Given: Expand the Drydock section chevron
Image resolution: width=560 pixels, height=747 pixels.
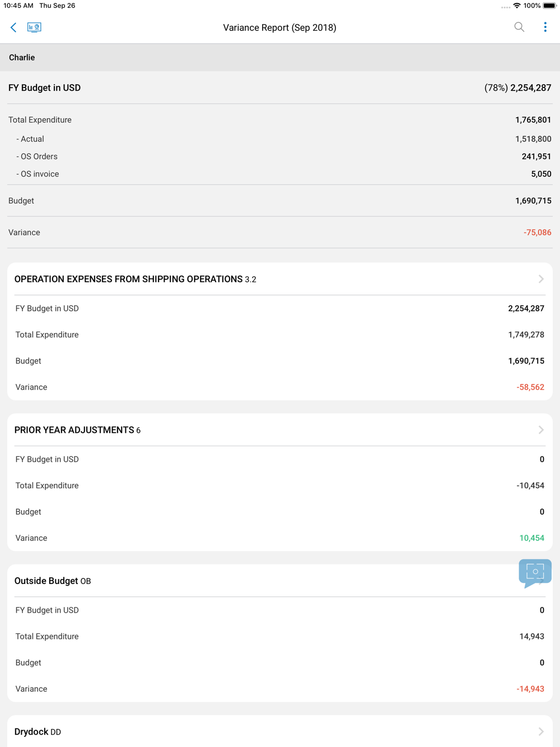Looking at the screenshot, I should click(x=540, y=731).
